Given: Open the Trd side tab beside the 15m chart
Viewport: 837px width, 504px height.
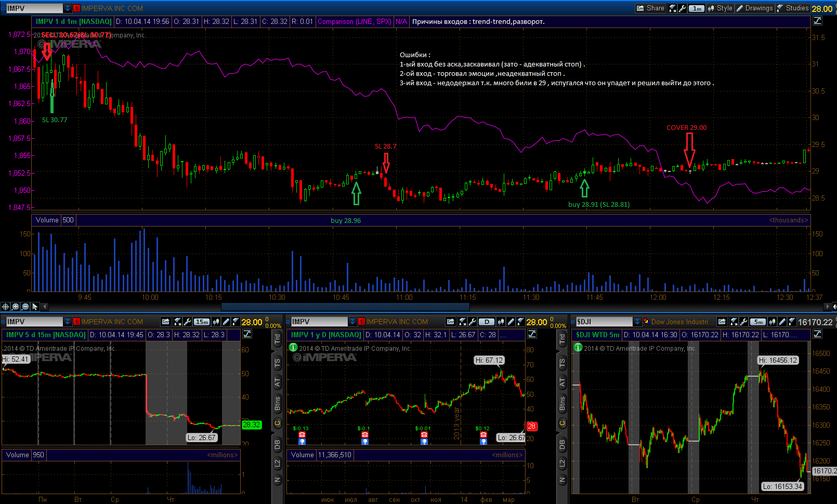Looking at the screenshot, I should (278, 340).
